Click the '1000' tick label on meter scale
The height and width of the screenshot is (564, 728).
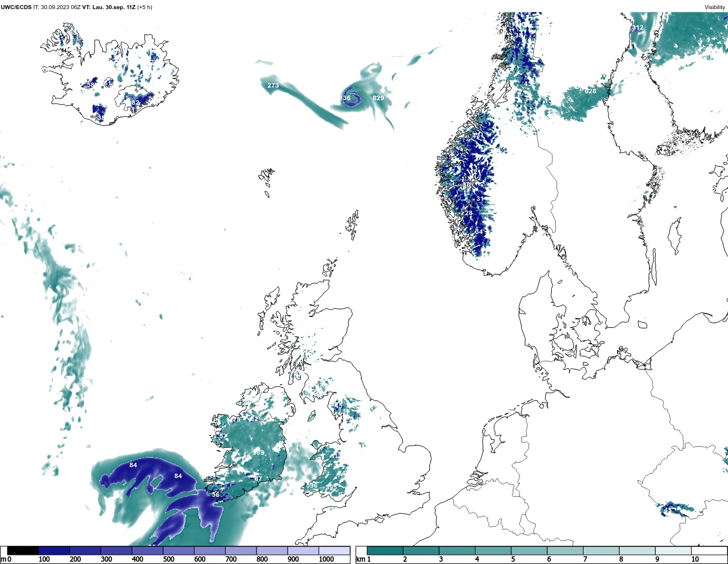[326, 560]
